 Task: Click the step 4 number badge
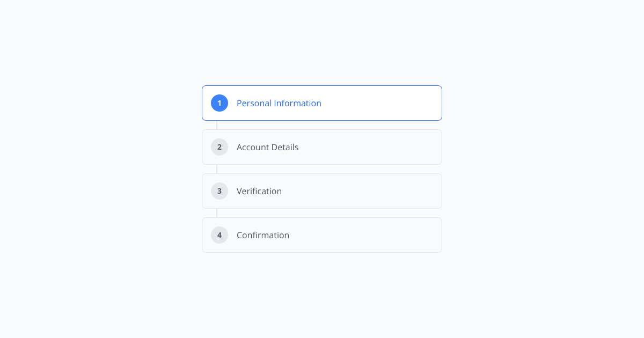point(219,235)
